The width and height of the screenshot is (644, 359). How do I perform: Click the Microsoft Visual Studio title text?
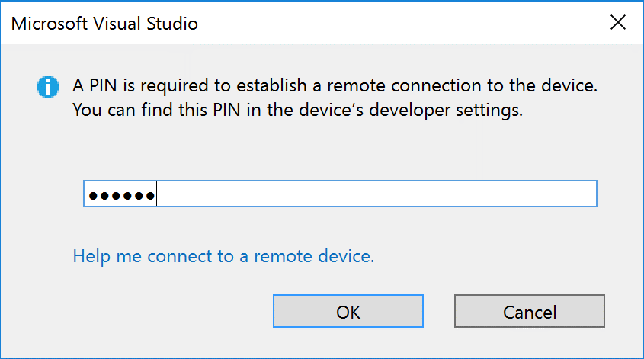[104, 24]
